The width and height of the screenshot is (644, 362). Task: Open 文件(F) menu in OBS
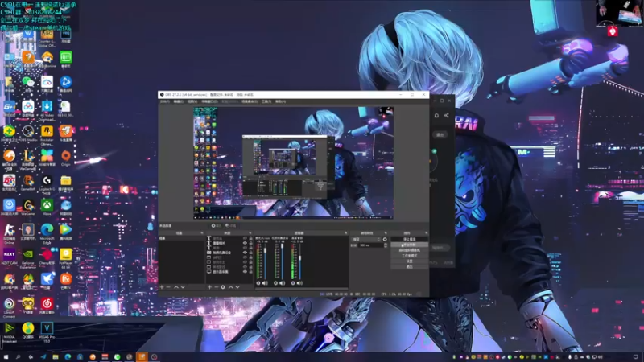(x=165, y=101)
